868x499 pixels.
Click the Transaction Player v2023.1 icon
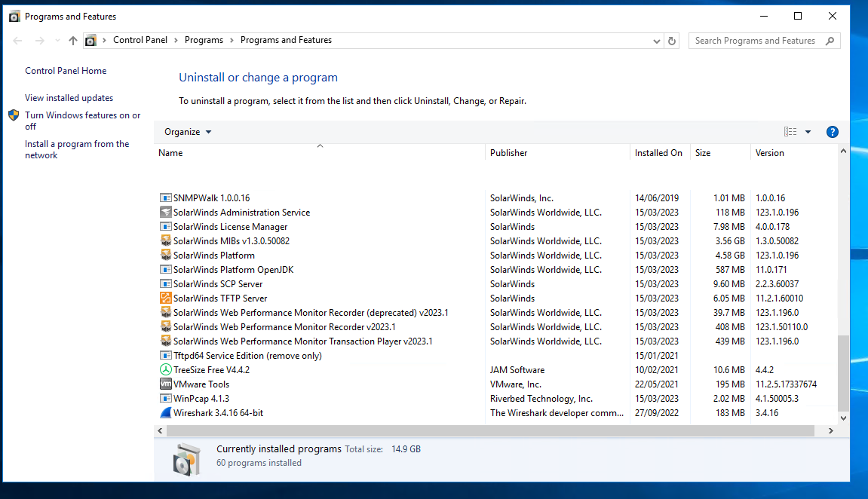click(165, 341)
